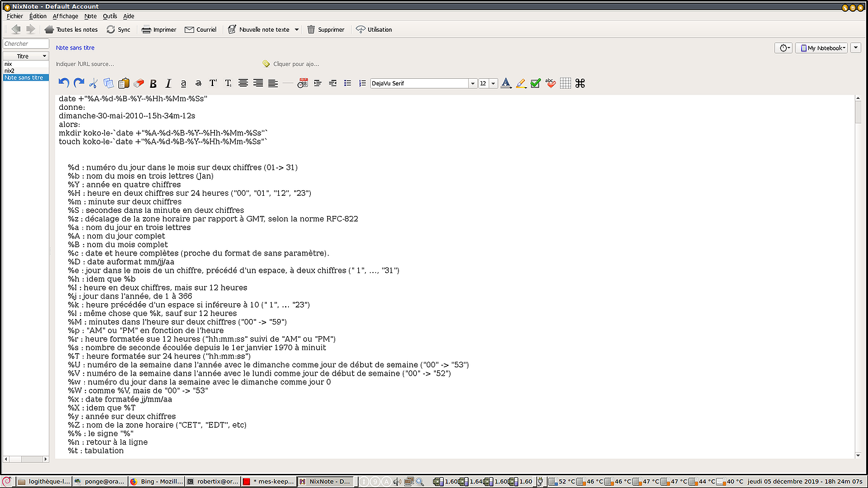The width and height of the screenshot is (868, 488).
Task: Go back with the left arrow
Action: (x=16, y=29)
